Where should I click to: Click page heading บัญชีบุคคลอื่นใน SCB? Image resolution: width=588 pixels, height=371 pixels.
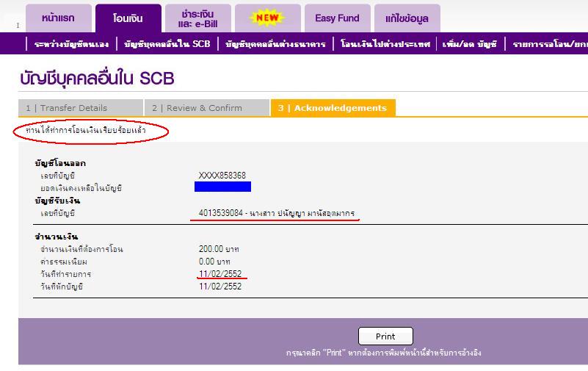click(x=97, y=79)
